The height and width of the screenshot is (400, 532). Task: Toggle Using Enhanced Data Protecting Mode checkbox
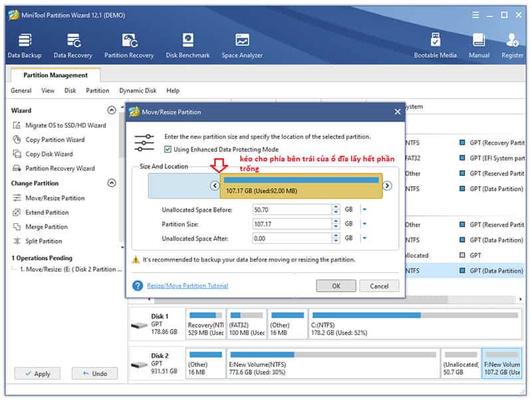pyautogui.click(x=168, y=150)
